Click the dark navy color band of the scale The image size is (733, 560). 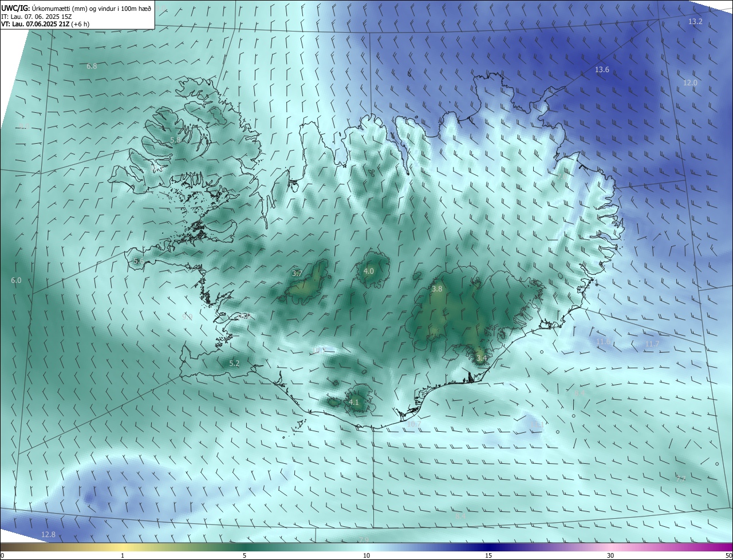[x=488, y=547]
